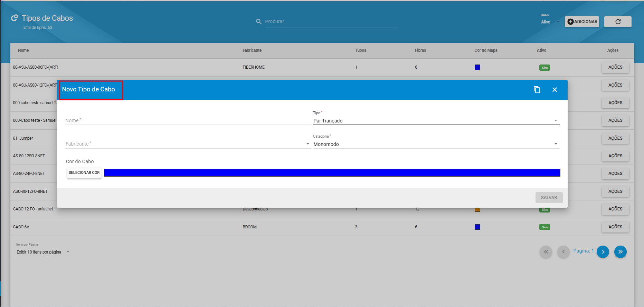Click the Tubos column header
This screenshot has height=307, width=644.
pyautogui.click(x=360, y=50)
